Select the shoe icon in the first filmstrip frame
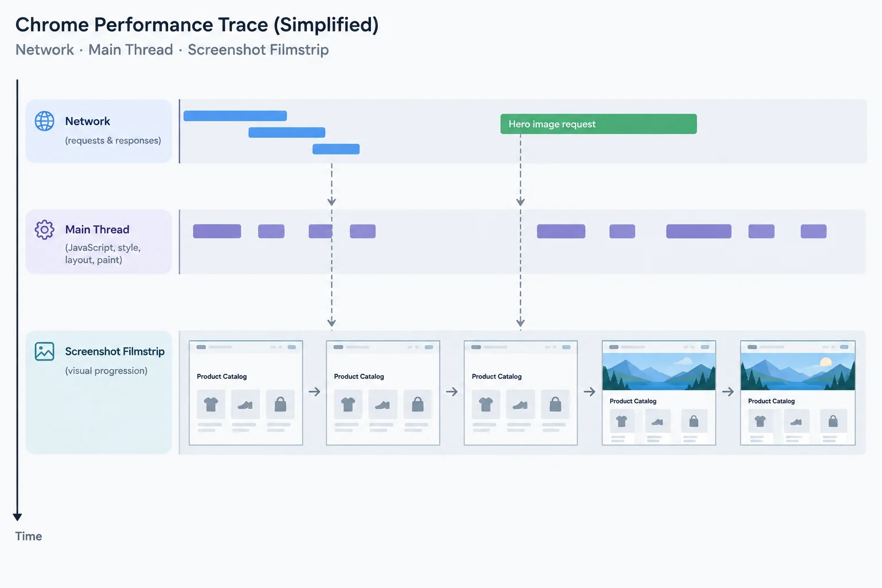882x588 pixels. click(x=245, y=405)
